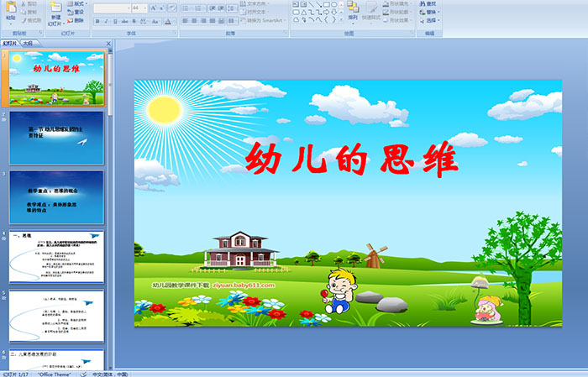Select slide 3 thumbnail 教学重点

point(56,197)
